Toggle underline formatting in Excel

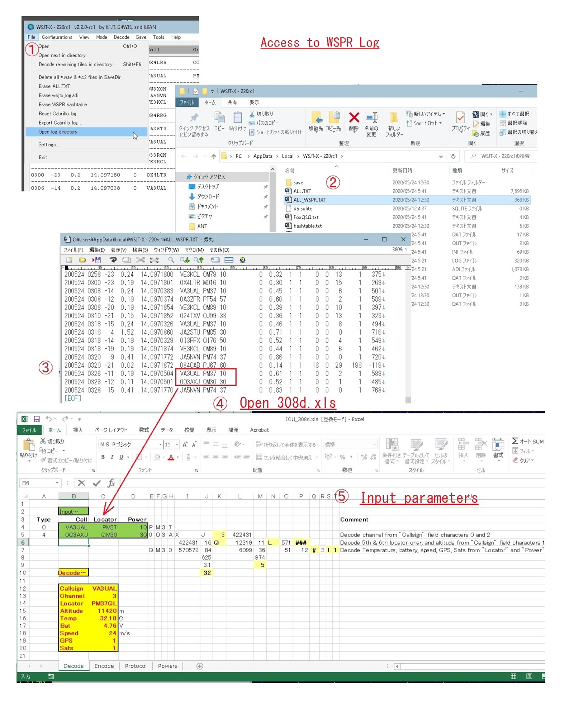[x=121, y=457]
